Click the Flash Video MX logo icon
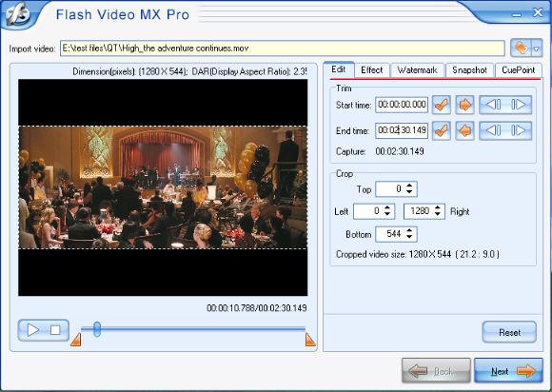The height and width of the screenshot is (392, 552). tap(18, 14)
